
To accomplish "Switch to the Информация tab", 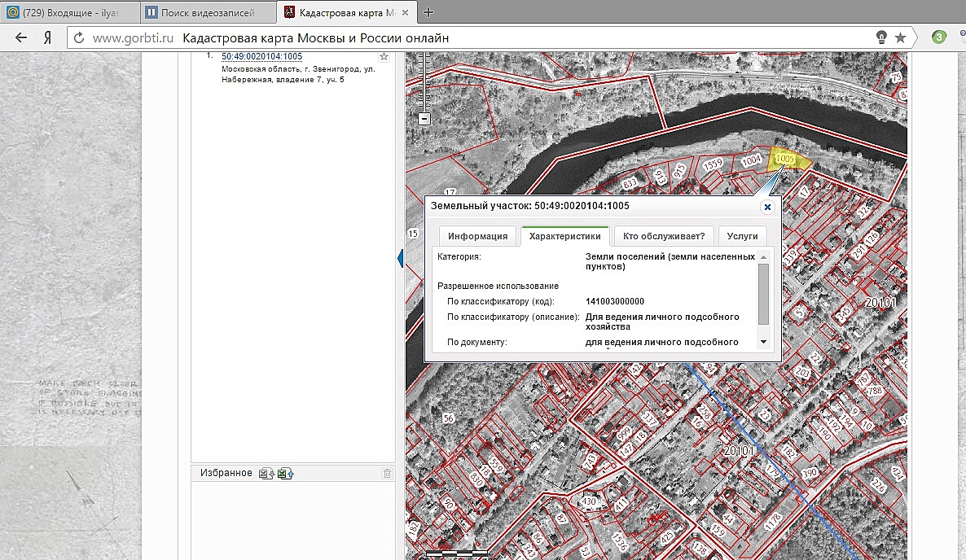I will (x=477, y=236).
